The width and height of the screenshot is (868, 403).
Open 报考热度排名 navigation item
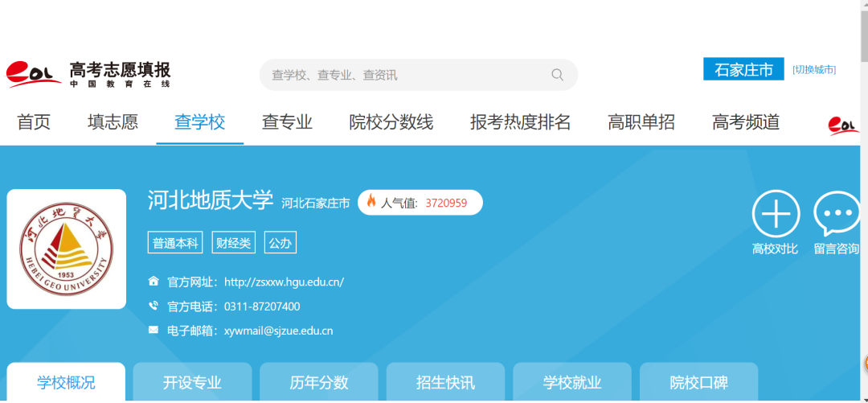[x=520, y=122]
